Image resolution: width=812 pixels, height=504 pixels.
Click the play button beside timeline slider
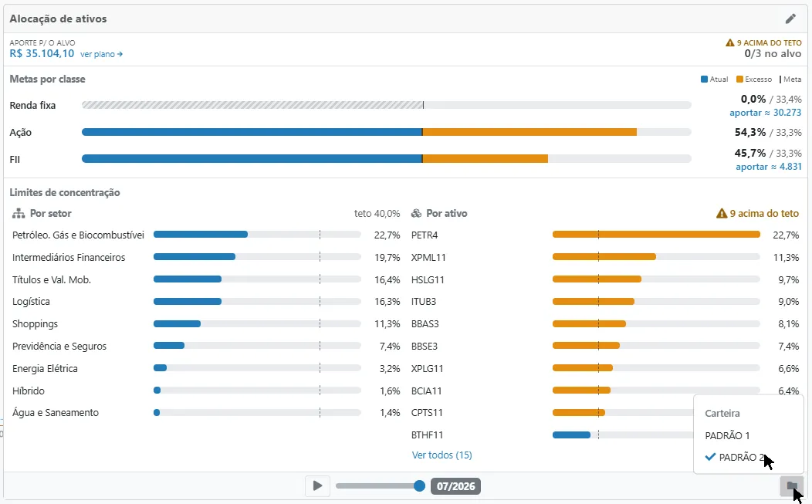317,486
